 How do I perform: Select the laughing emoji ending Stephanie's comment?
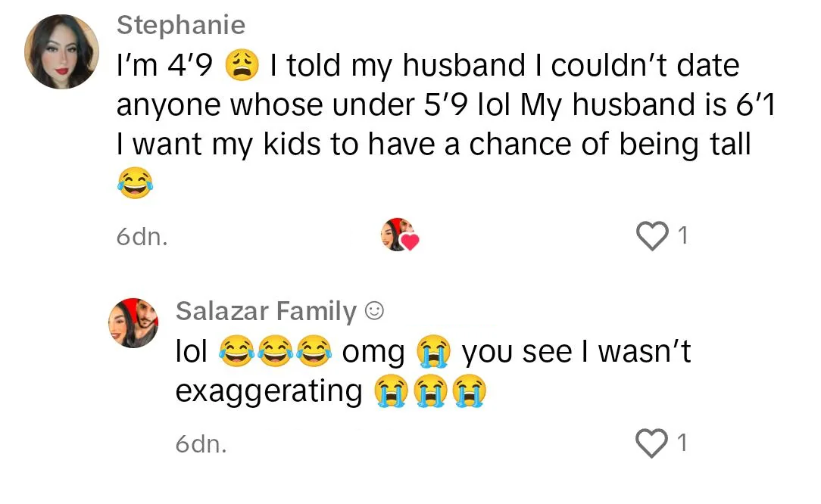tap(135, 182)
